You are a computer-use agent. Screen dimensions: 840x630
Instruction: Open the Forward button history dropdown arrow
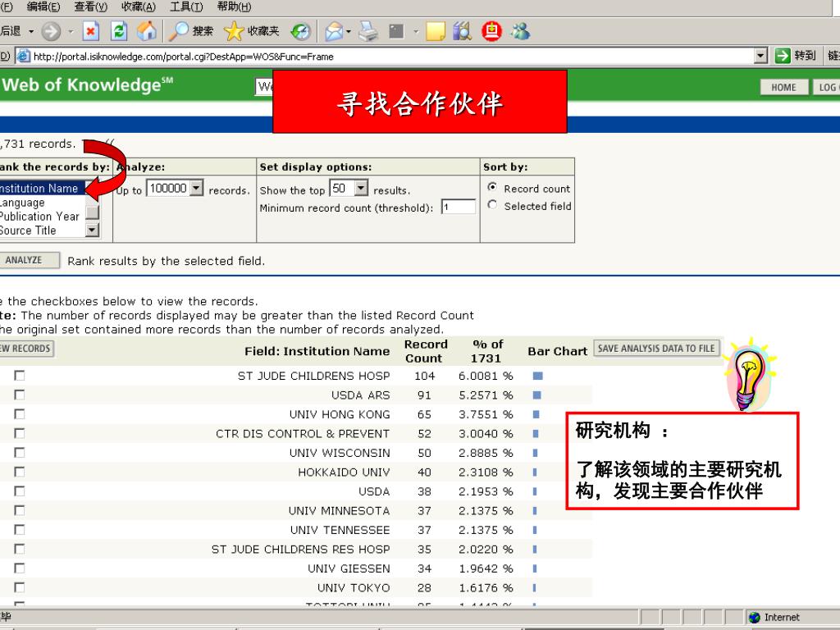coord(71,32)
